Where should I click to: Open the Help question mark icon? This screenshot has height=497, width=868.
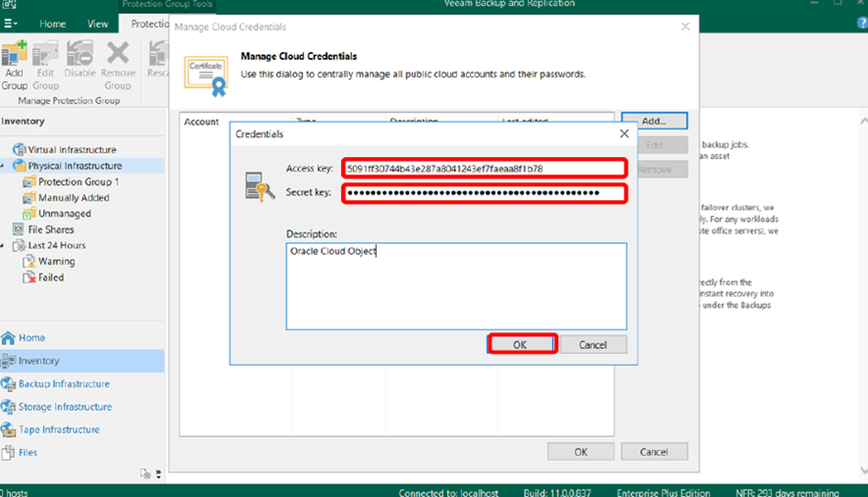862,24
